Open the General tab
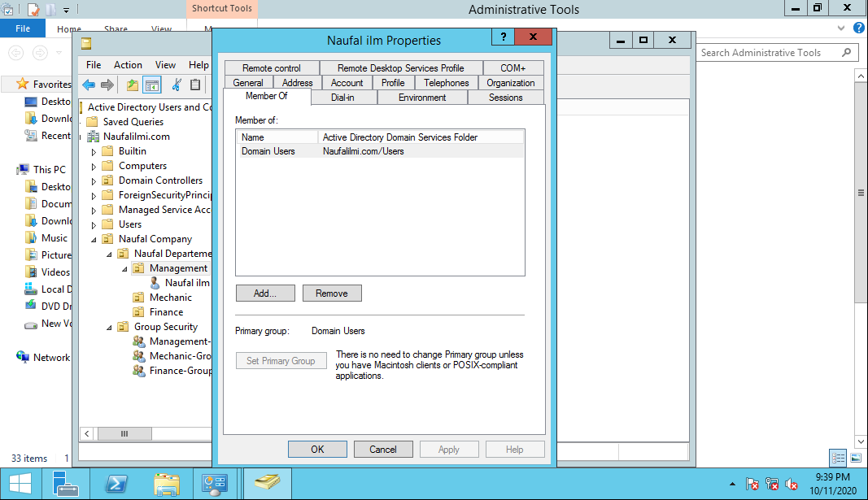 click(248, 82)
